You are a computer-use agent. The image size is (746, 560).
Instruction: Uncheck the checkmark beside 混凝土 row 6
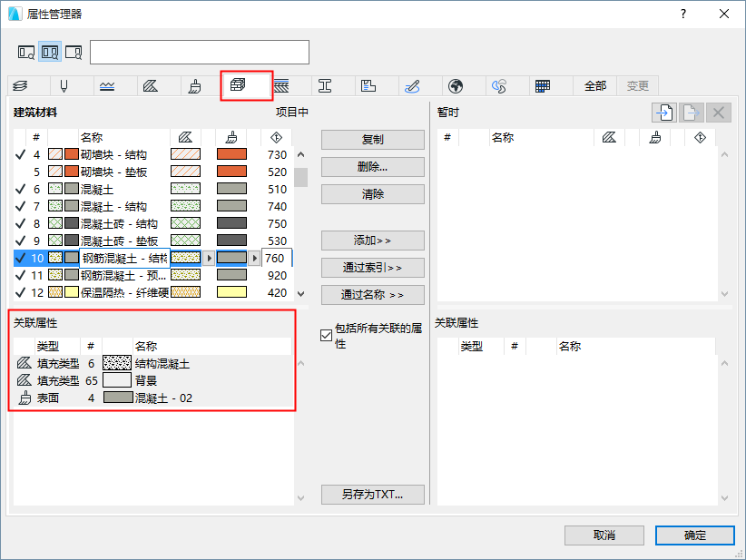[x=20, y=189]
